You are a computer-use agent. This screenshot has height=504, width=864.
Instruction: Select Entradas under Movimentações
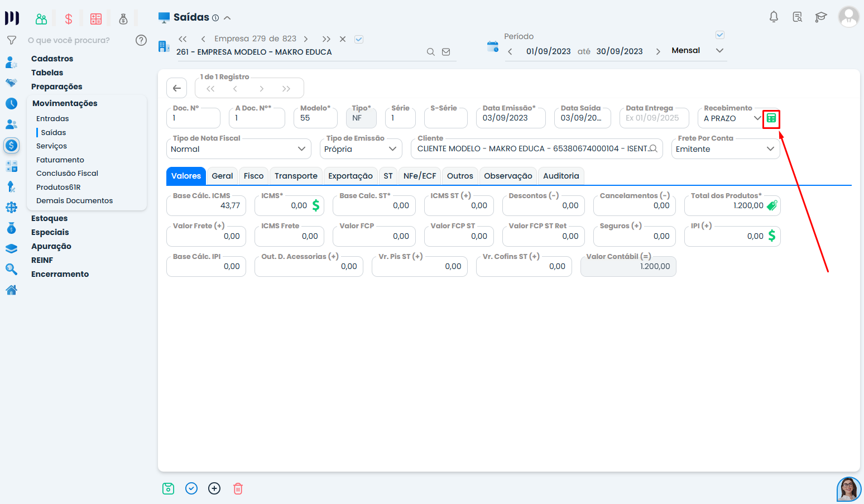click(52, 119)
